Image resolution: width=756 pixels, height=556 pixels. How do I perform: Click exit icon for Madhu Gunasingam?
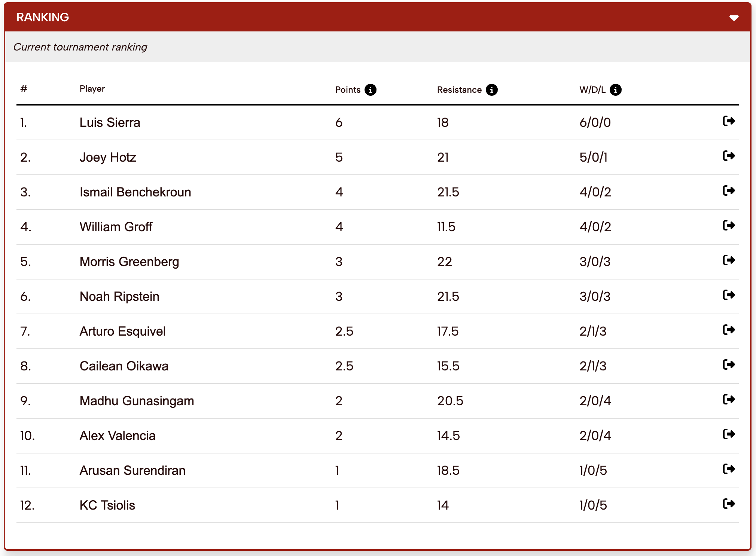(x=729, y=400)
